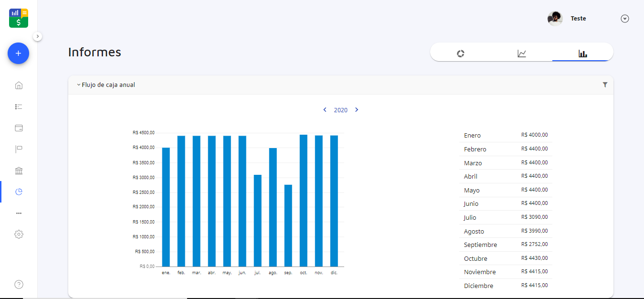Open the more options ellipsis in sidebar
The image size is (644, 299).
pyautogui.click(x=19, y=213)
